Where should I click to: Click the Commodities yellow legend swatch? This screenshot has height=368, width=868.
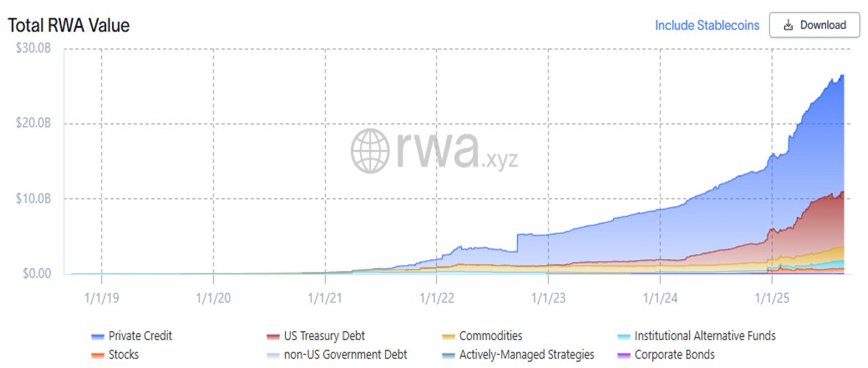click(448, 336)
